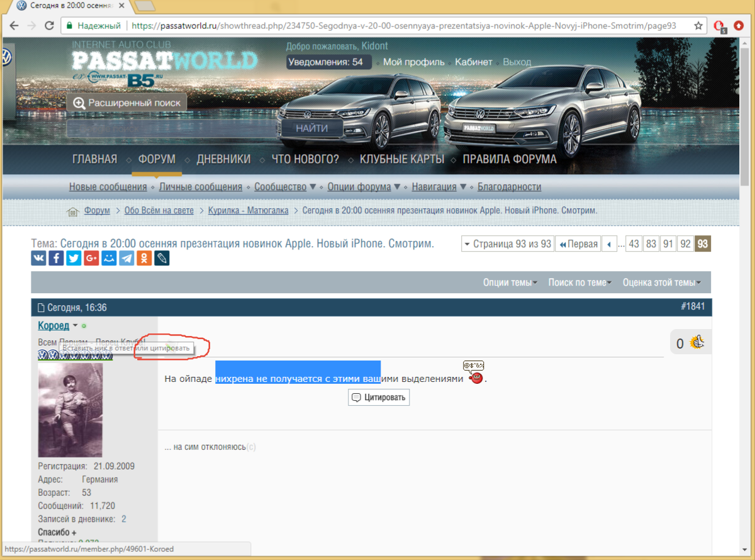The height and width of the screenshot is (560, 755).
Task: Go to page 43 of the thread
Action: [x=634, y=244]
